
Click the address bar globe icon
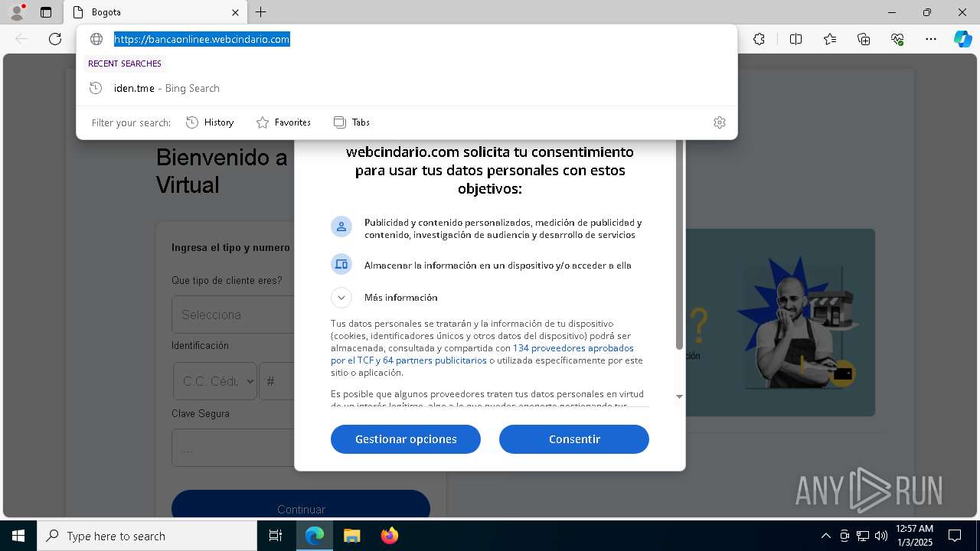tap(96, 39)
